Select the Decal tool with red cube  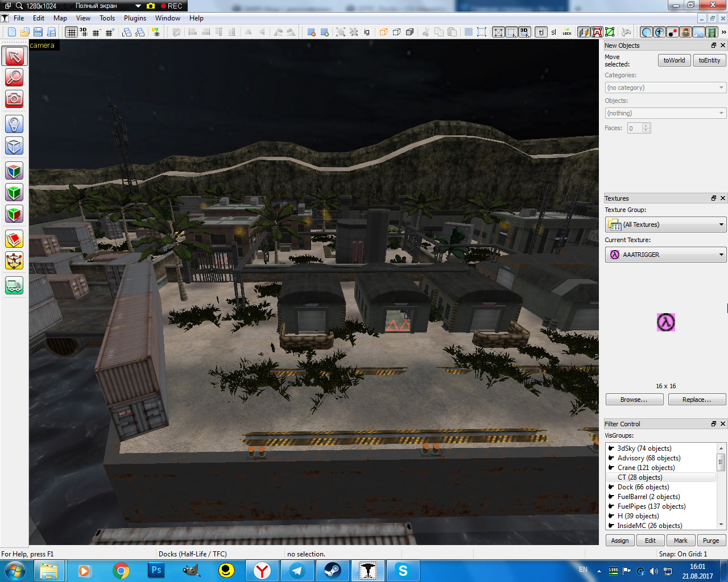tap(14, 214)
